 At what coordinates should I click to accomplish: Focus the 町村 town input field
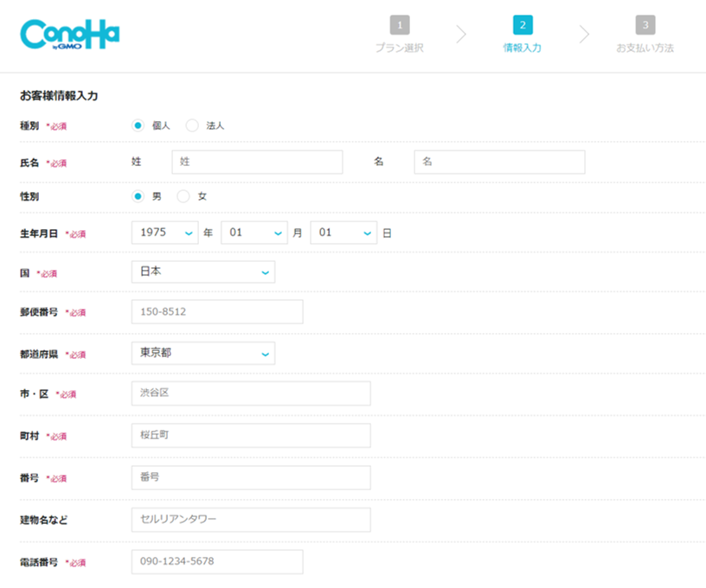251,435
